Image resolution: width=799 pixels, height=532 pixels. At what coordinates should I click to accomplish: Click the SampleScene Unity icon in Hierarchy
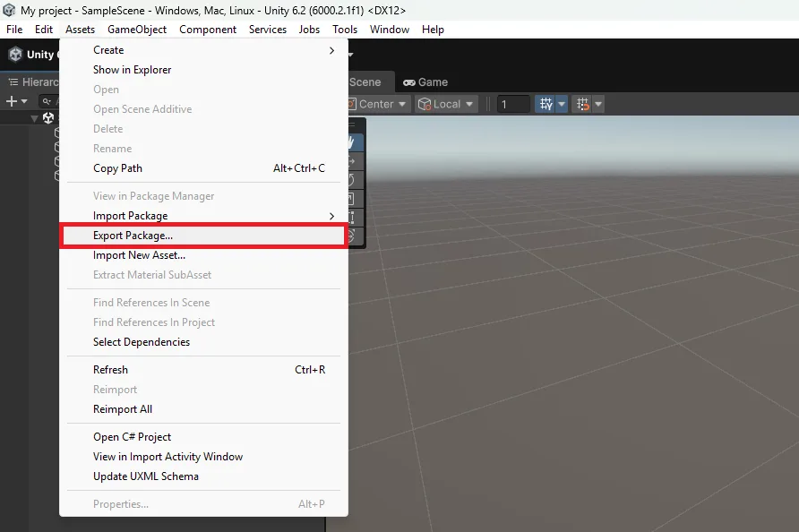tap(48, 118)
